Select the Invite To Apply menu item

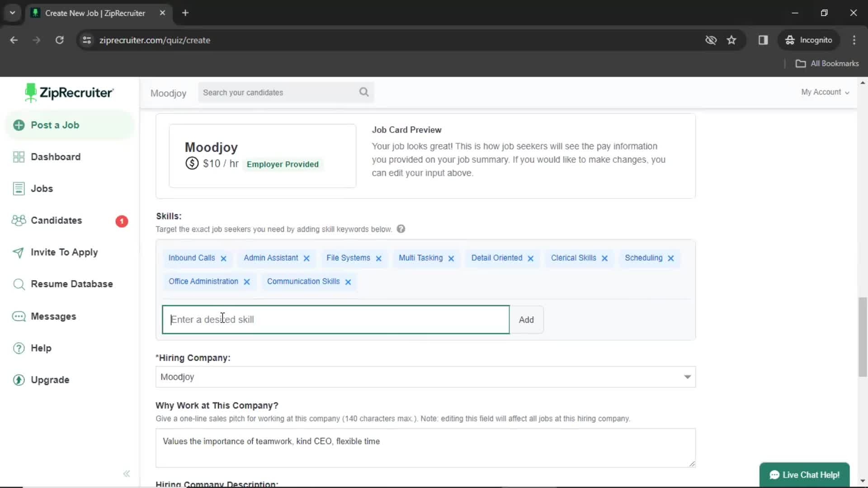[x=64, y=252]
